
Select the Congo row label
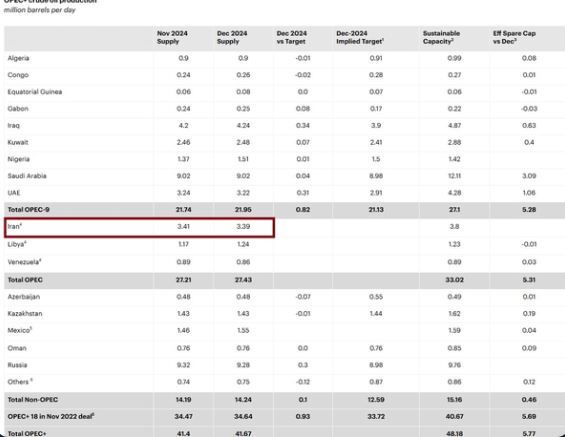(18, 75)
